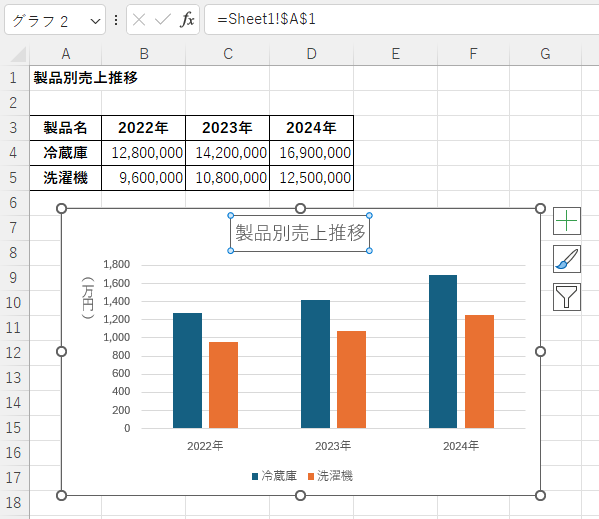The height and width of the screenshot is (519, 599).
Task: Click the Select All corner triangle
Action: click(18, 55)
